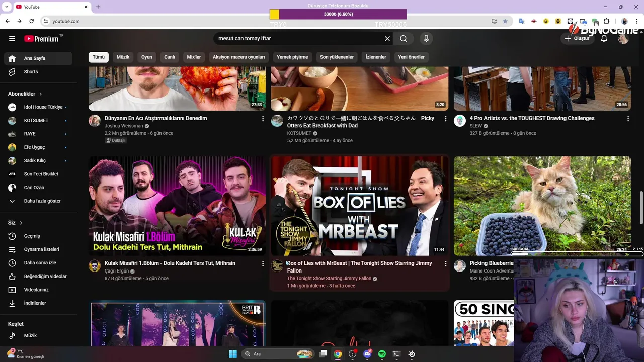The width and height of the screenshot is (644, 362).
Task: Open the YouTube account avatar menu
Action: (624, 39)
